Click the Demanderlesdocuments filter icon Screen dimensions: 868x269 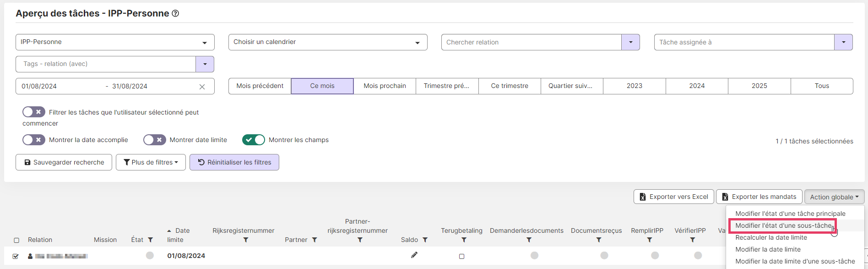click(x=529, y=240)
